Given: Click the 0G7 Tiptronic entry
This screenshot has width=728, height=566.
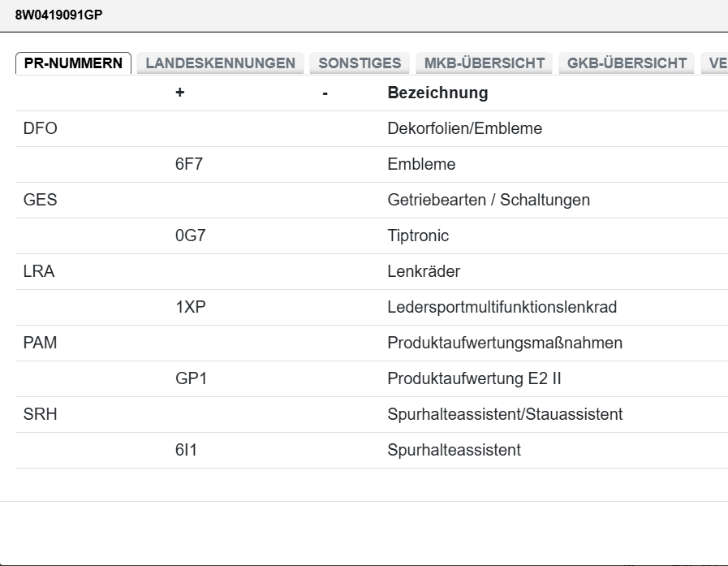Looking at the screenshot, I should coord(372,236).
